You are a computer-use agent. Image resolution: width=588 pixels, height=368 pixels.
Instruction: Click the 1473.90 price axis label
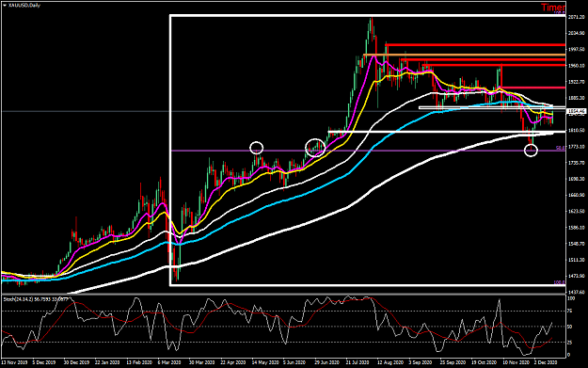coord(577,276)
